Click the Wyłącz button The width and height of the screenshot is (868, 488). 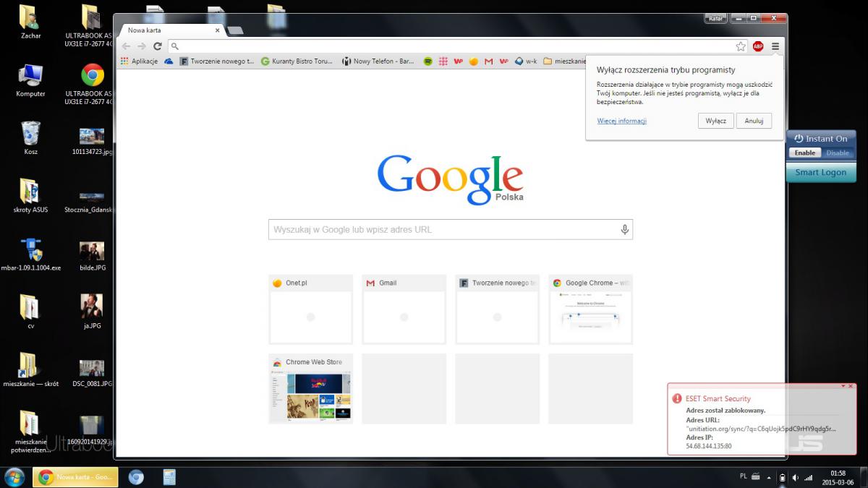(x=716, y=121)
